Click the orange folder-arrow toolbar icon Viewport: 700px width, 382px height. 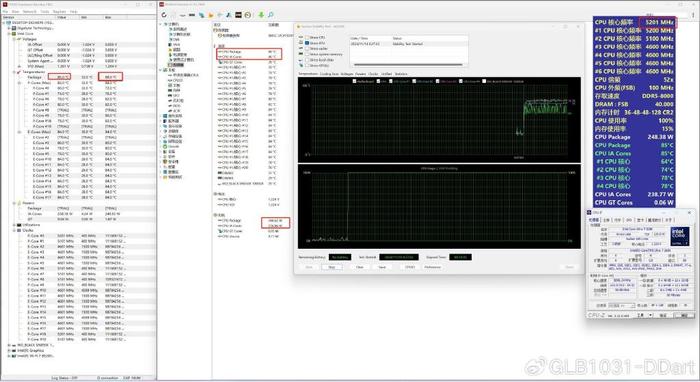tap(211, 15)
